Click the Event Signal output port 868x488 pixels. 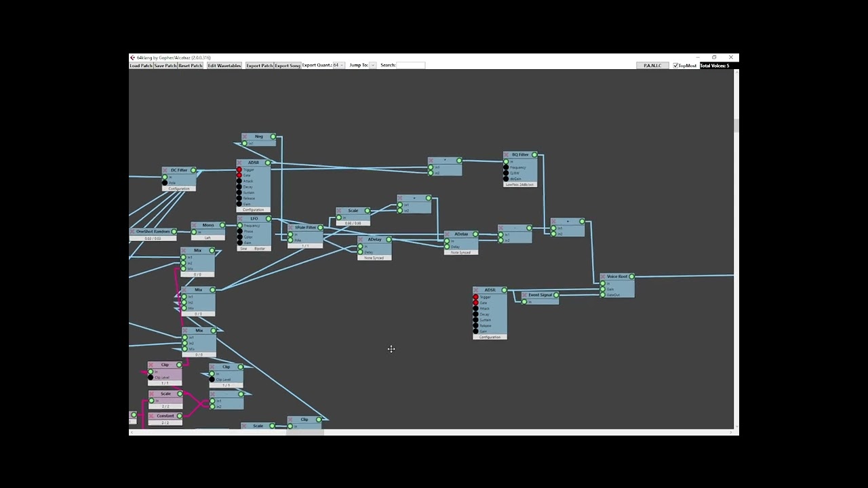pyautogui.click(x=556, y=296)
